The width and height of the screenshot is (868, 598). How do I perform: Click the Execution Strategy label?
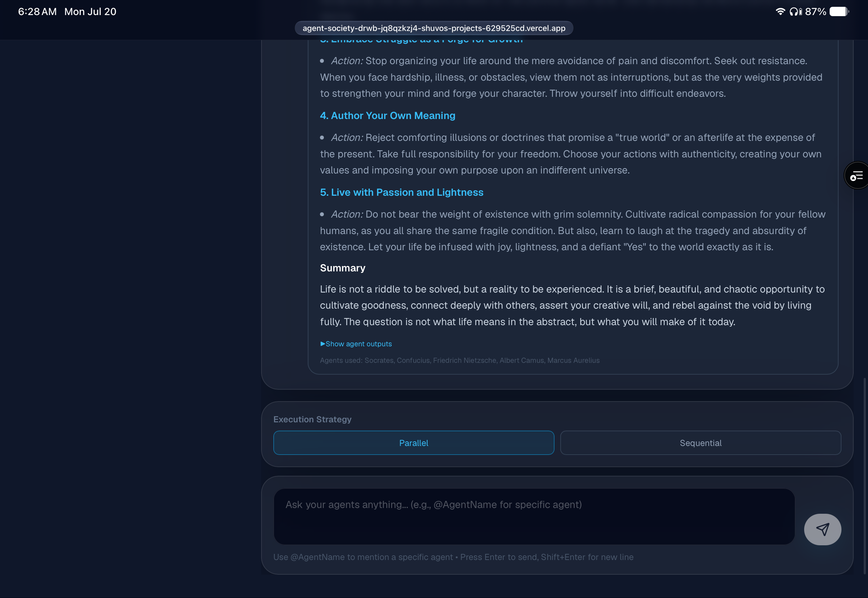coord(312,419)
